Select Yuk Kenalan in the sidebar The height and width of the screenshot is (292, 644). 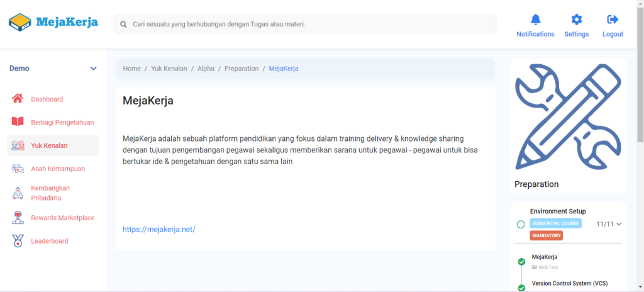[53, 145]
